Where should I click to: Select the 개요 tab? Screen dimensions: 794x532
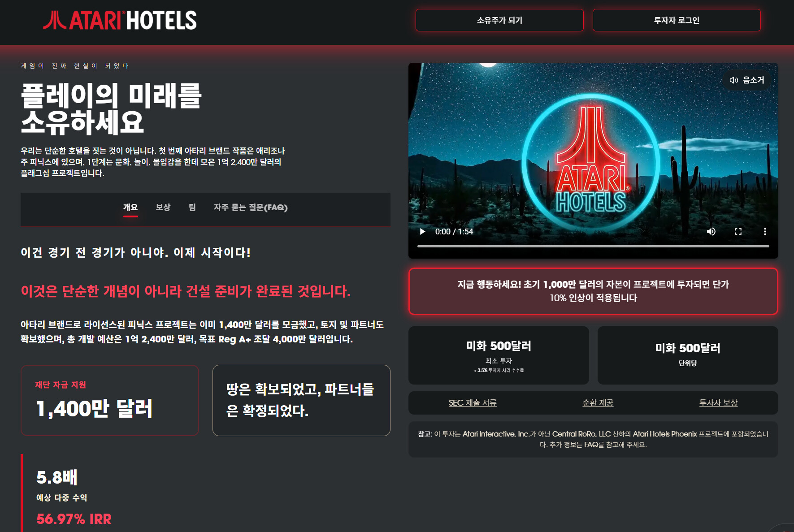(130, 208)
